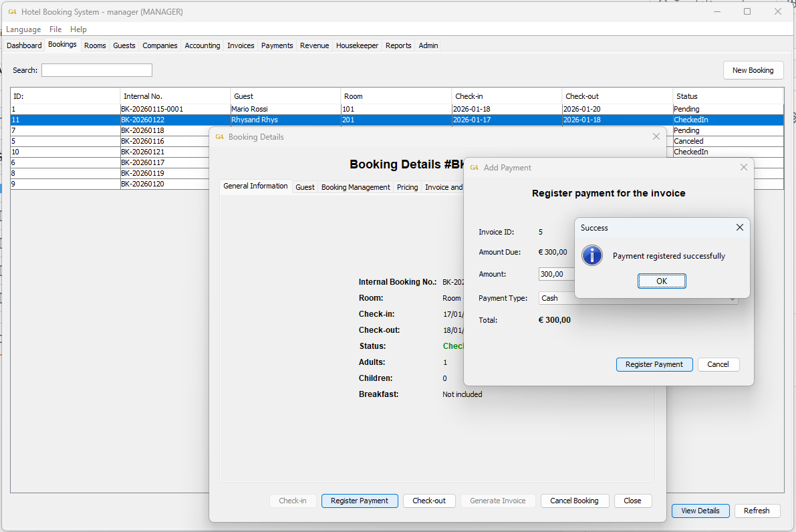Click the info icon in Success dialog

[x=591, y=255]
